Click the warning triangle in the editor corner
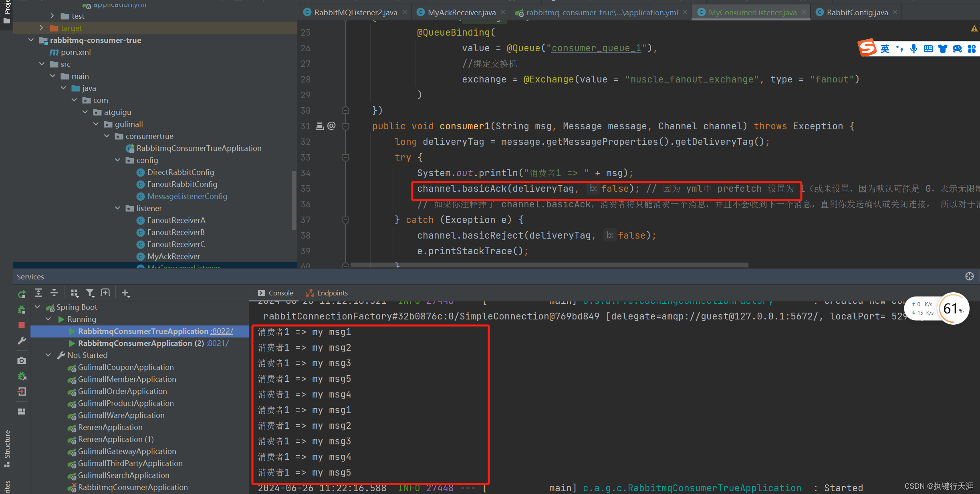 pyautogui.click(x=974, y=28)
